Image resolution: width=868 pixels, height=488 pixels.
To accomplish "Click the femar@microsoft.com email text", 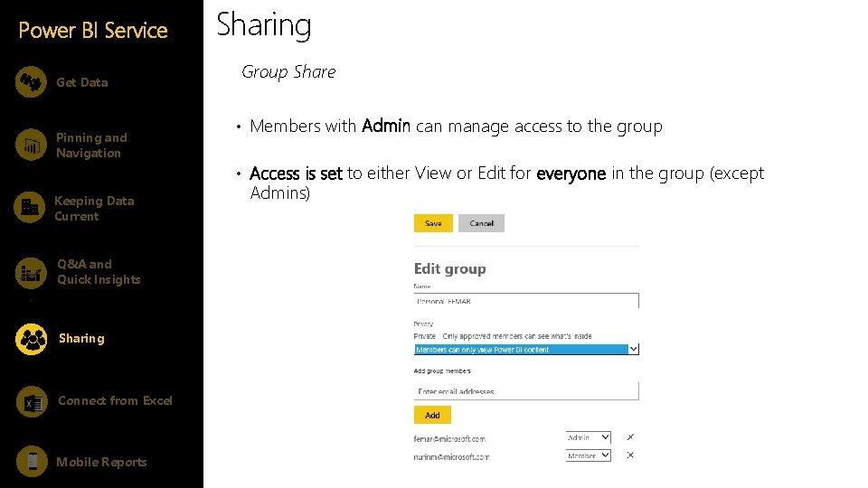I will 449,439.
